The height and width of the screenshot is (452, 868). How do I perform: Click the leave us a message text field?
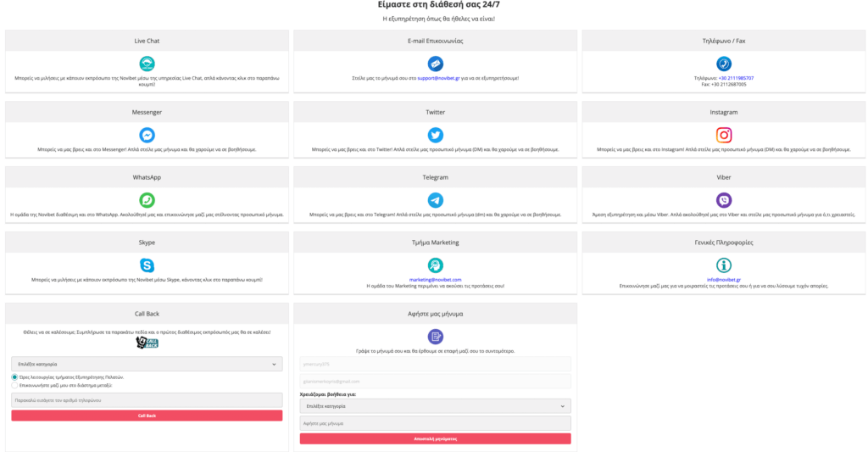[x=435, y=423]
